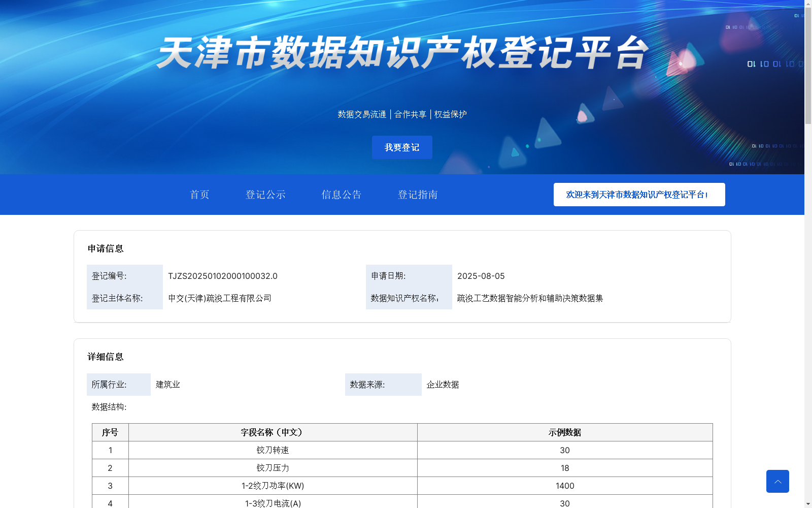Screen dimensions: 812x508
Task: Click the scrollbar down arrow icon
Action: click(x=808, y=503)
